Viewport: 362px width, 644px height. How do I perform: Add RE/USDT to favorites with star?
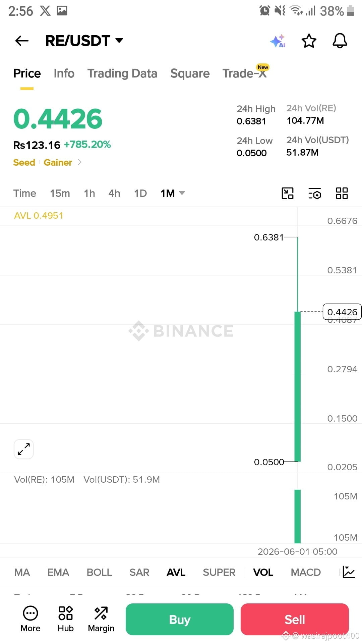(x=309, y=41)
